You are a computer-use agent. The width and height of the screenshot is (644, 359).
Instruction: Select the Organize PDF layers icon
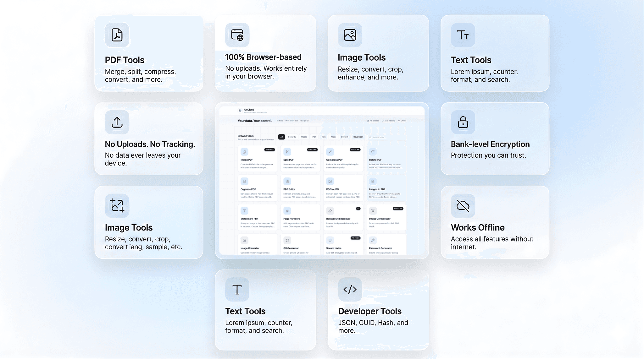point(244,181)
